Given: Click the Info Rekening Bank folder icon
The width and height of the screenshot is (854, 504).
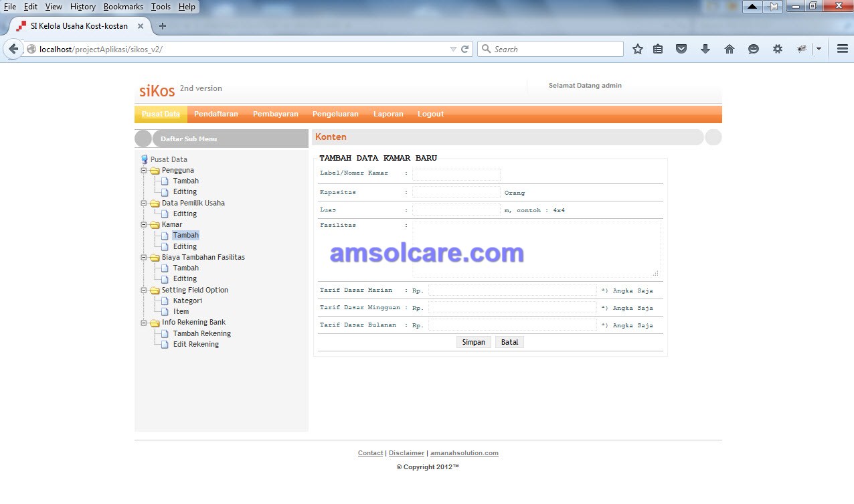Looking at the screenshot, I should click(155, 323).
